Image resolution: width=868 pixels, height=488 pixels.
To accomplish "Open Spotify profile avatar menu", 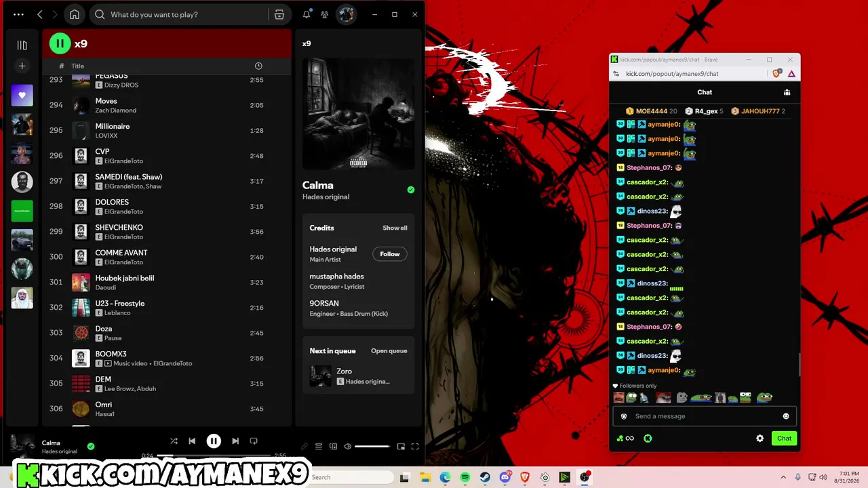I will tap(346, 14).
